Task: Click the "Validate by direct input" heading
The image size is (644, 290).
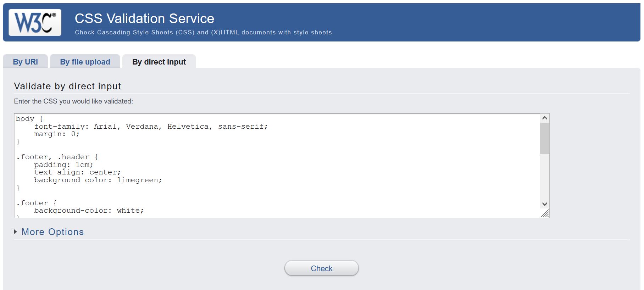Action: 67,86
